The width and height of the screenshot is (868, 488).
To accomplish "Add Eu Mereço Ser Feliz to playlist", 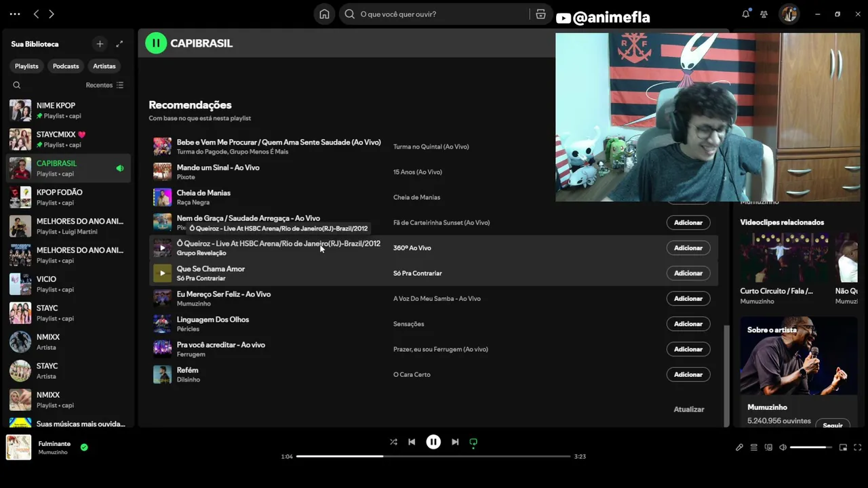I will pos(688,298).
